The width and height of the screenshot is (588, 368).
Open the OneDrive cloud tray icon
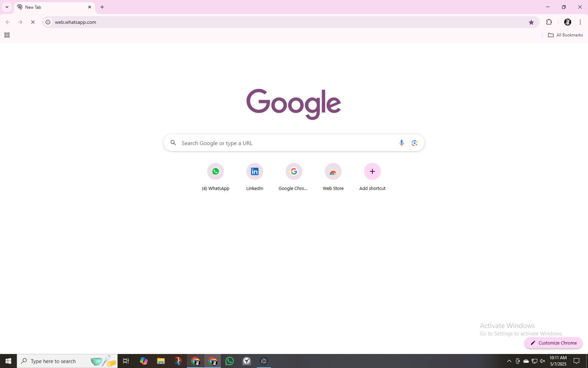click(526, 361)
